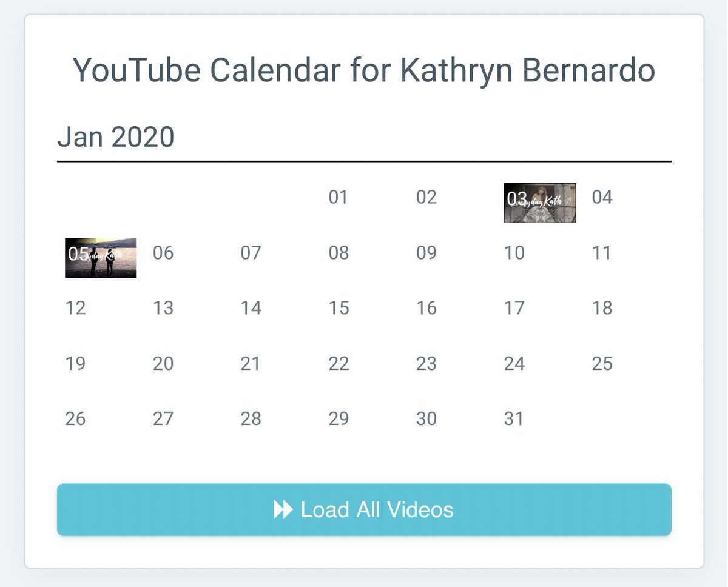
Task: Select day 02 in the calendar
Action: coord(426,197)
